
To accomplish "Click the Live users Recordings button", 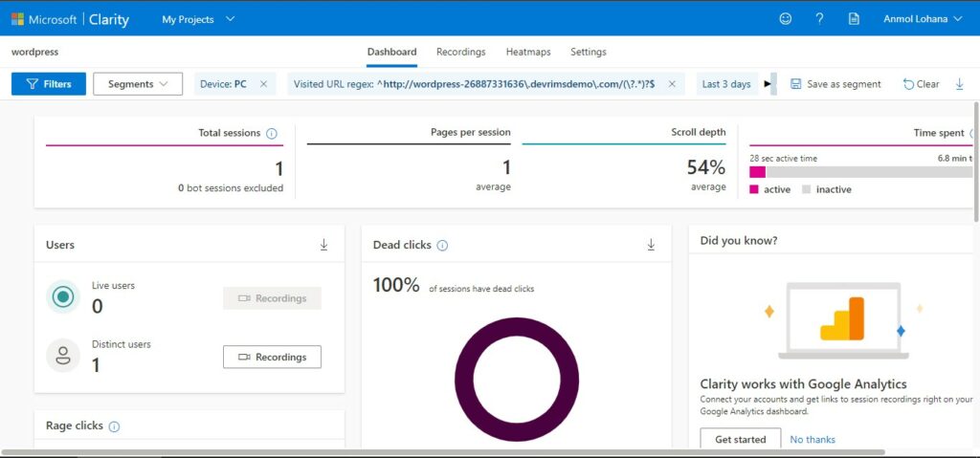I will click(x=272, y=298).
